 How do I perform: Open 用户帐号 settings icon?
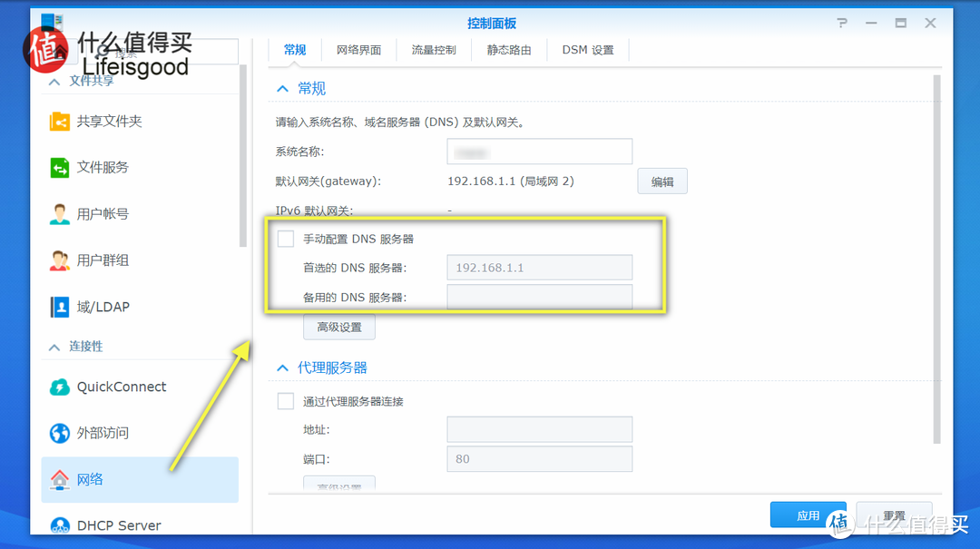(x=59, y=213)
